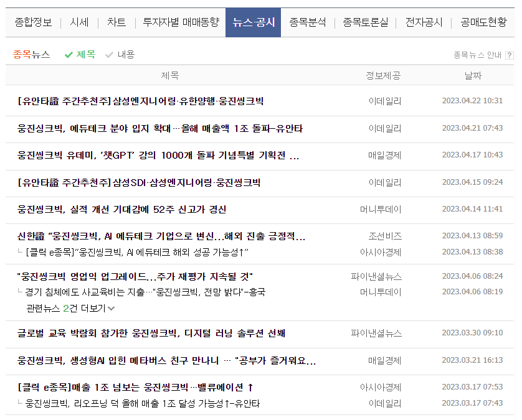Click date 2023.04.06 08:24

coord(472,276)
